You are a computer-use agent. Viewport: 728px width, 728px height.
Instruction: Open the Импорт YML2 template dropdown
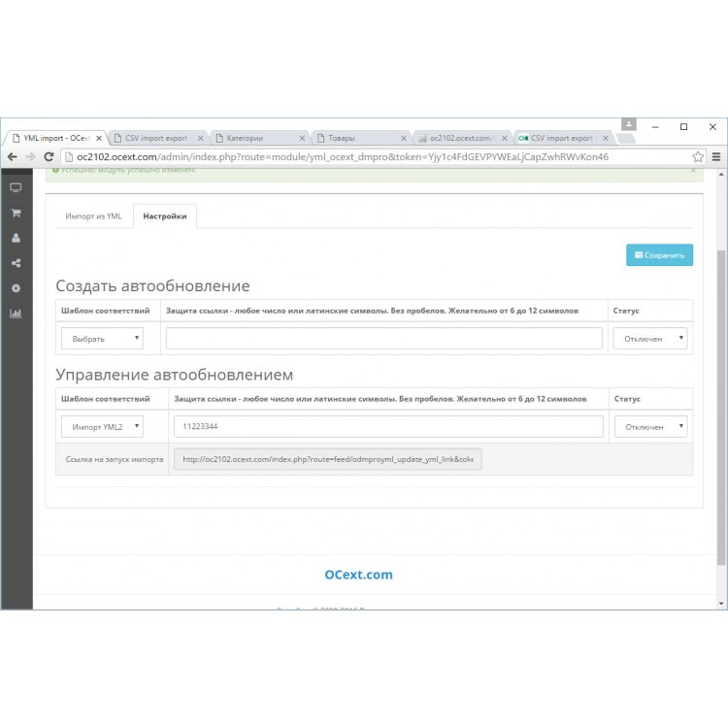102,427
